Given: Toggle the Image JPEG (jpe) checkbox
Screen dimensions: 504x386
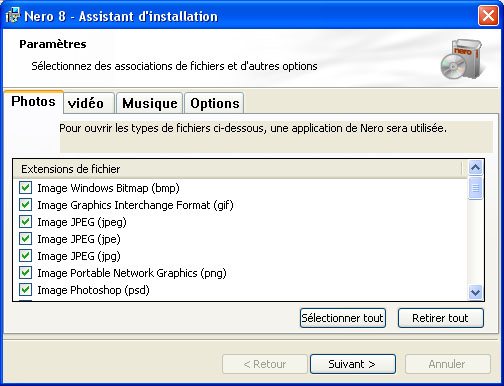Looking at the screenshot, I should click(x=25, y=239).
